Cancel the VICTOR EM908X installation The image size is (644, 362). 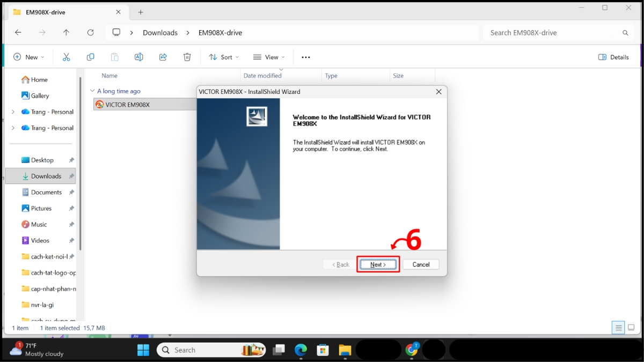(x=421, y=264)
